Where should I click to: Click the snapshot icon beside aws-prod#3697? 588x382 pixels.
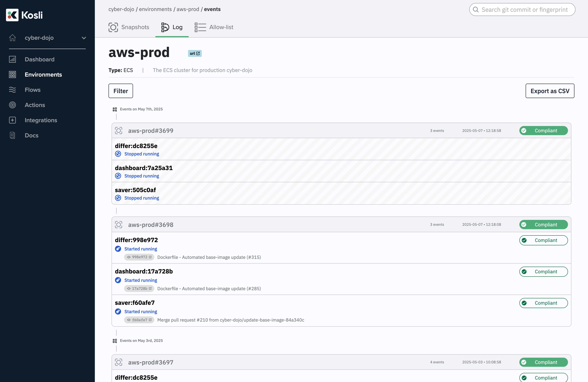point(119,362)
